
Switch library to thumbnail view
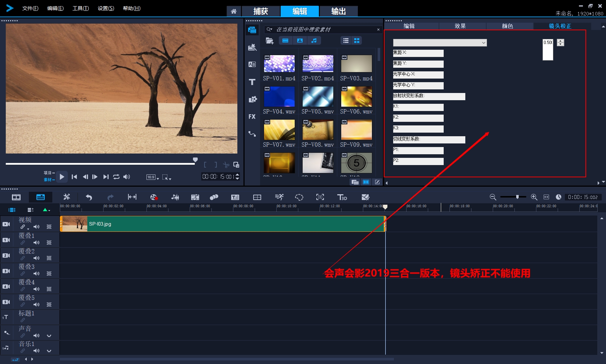[357, 41]
